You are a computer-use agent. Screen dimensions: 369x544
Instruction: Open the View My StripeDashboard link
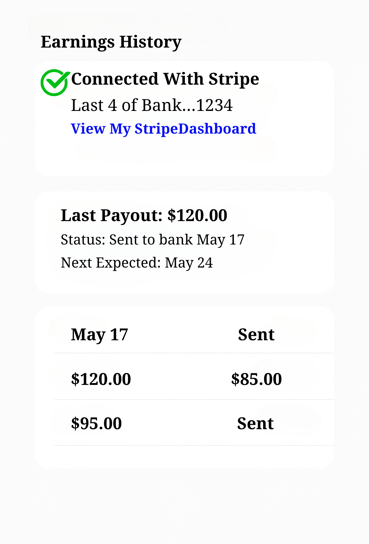point(163,129)
